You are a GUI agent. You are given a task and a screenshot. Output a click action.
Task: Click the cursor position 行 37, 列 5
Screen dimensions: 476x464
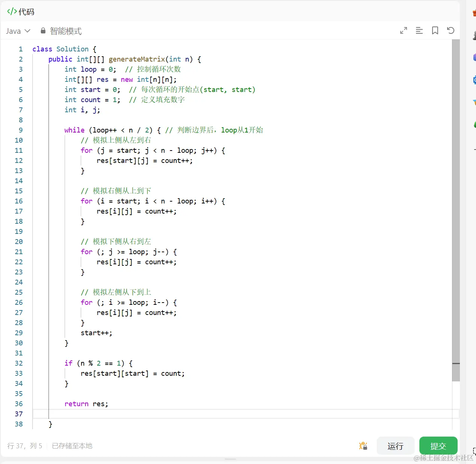[x=25, y=446]
